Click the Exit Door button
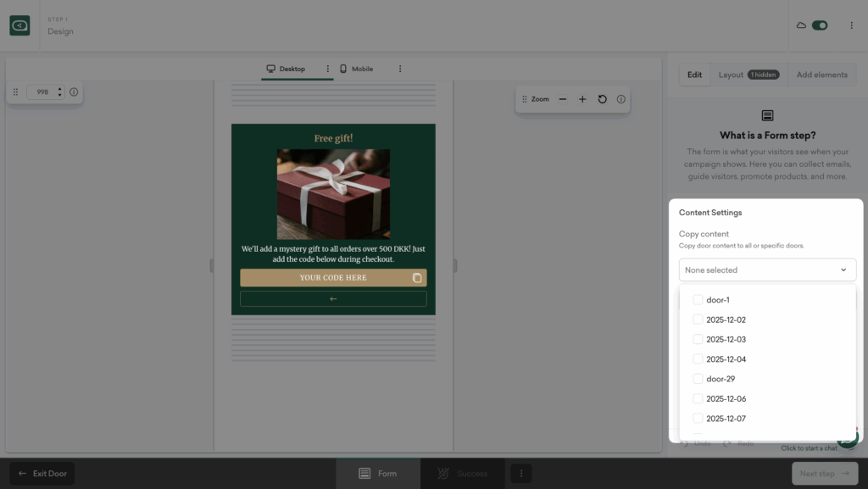The height and width of the screenshot is (489, 868). coord(42,474)
